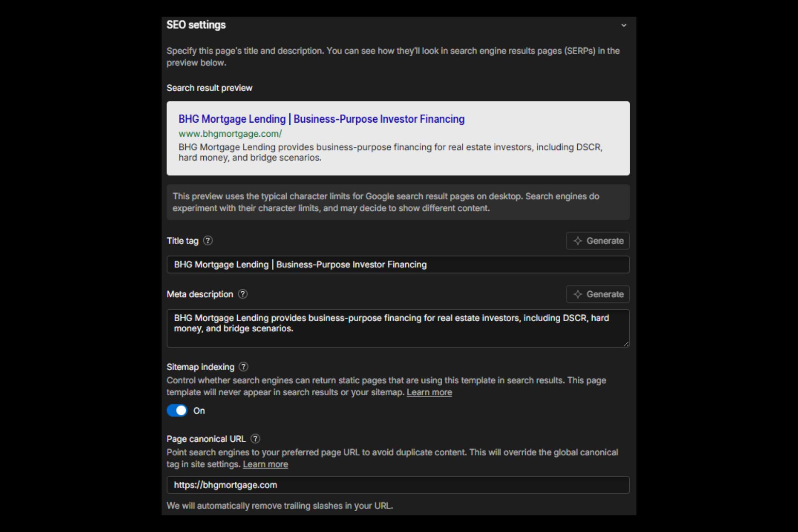
Task: Collapse the SEO settings section chevron
Action: (623, 25)
